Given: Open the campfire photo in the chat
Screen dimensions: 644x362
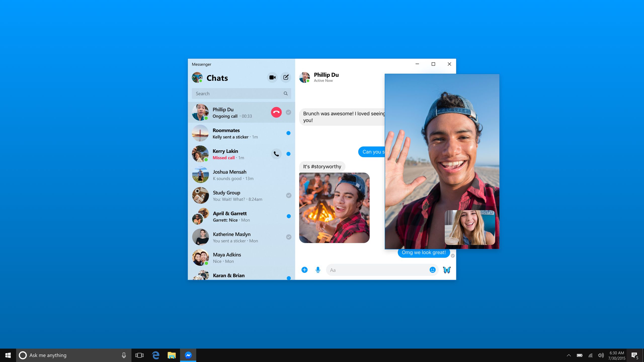Looking at the screenshot, I should pyautogui.click(x=334, y=208).
